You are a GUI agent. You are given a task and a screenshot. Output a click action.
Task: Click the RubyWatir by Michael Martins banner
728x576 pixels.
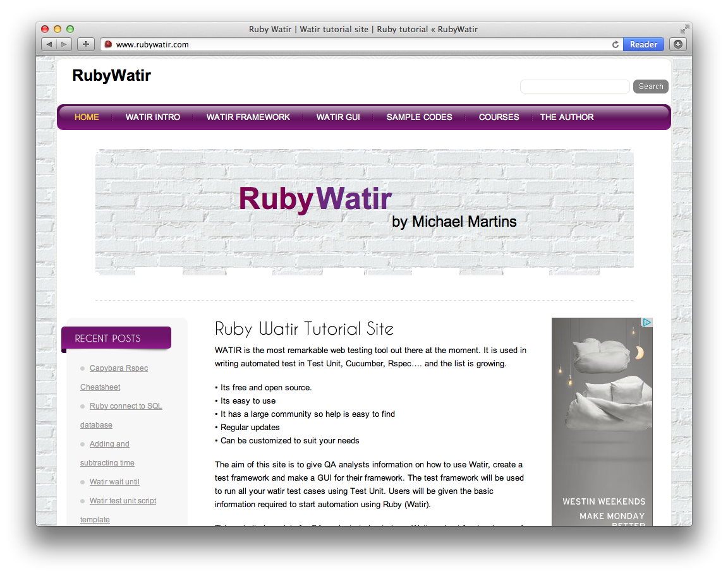(365, 212)
